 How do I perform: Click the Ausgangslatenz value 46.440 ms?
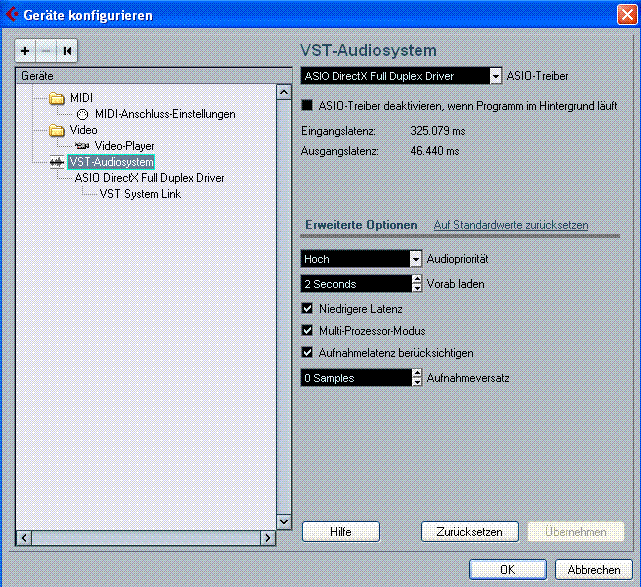tap(435, 151)
